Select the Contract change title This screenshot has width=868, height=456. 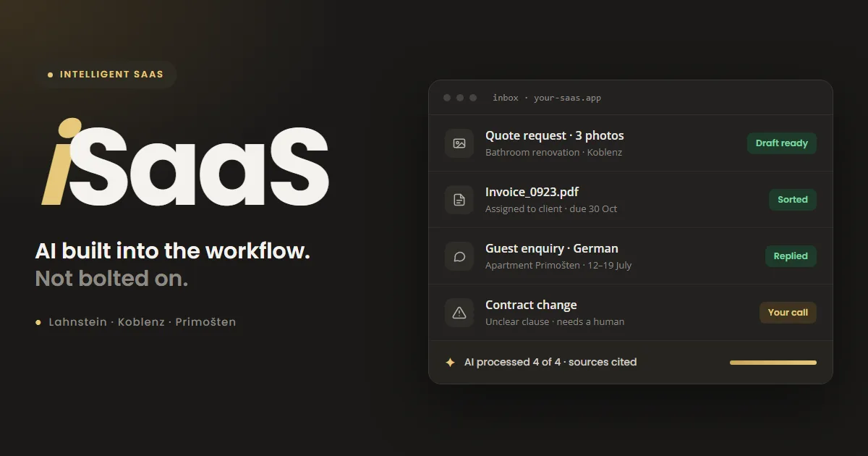531,305
